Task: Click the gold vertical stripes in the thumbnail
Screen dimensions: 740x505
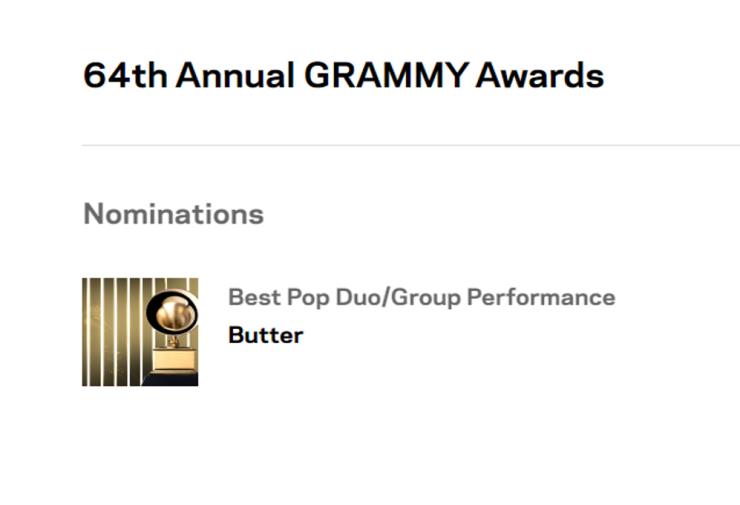Action: 110,330
